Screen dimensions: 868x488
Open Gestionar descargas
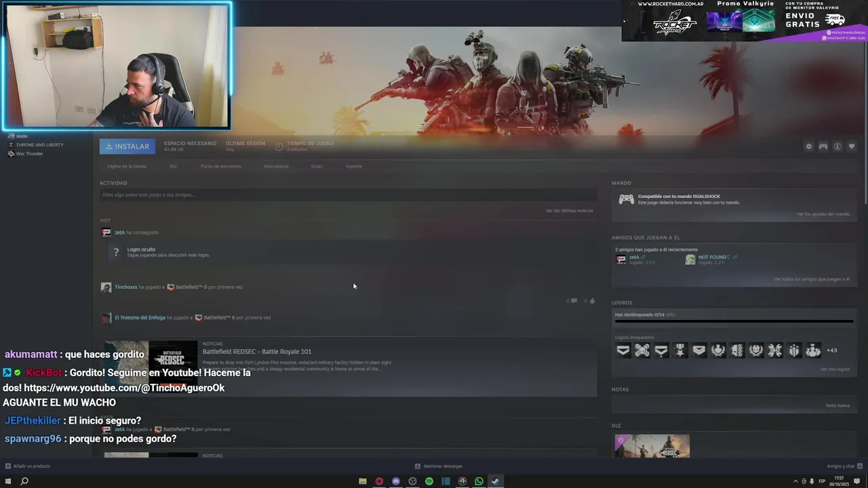tap(439, 466)
